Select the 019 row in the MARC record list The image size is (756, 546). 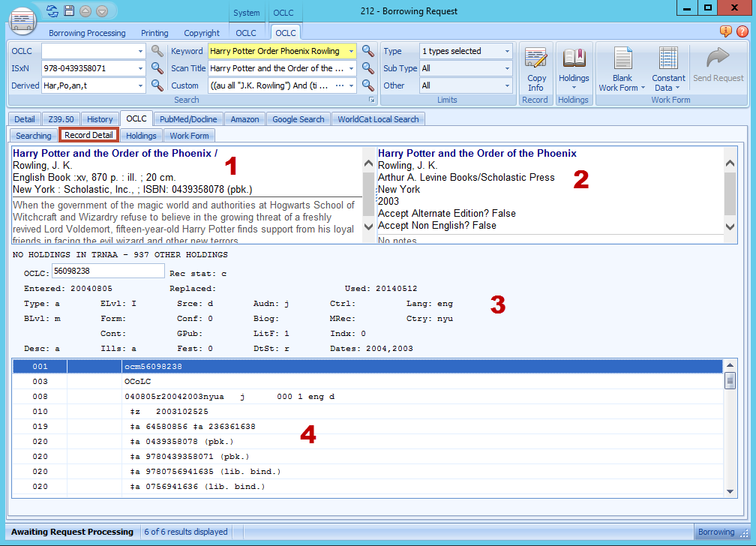click(225, 426)
